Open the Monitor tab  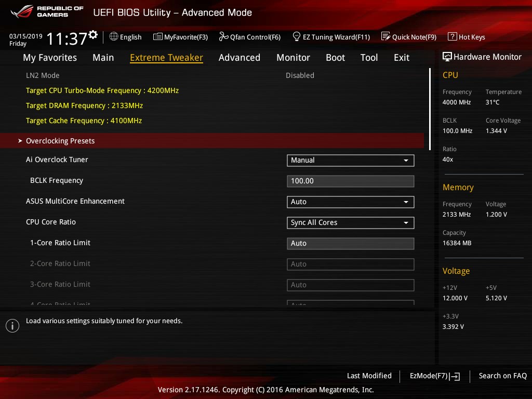293,57
